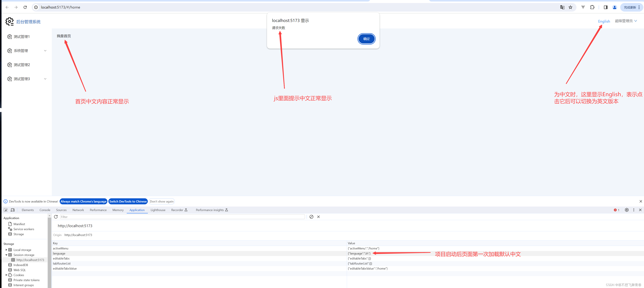Viewport: 644px width, 288px height.
Task: Click the 测试管理3 gear icon
Action: point(10,79)
